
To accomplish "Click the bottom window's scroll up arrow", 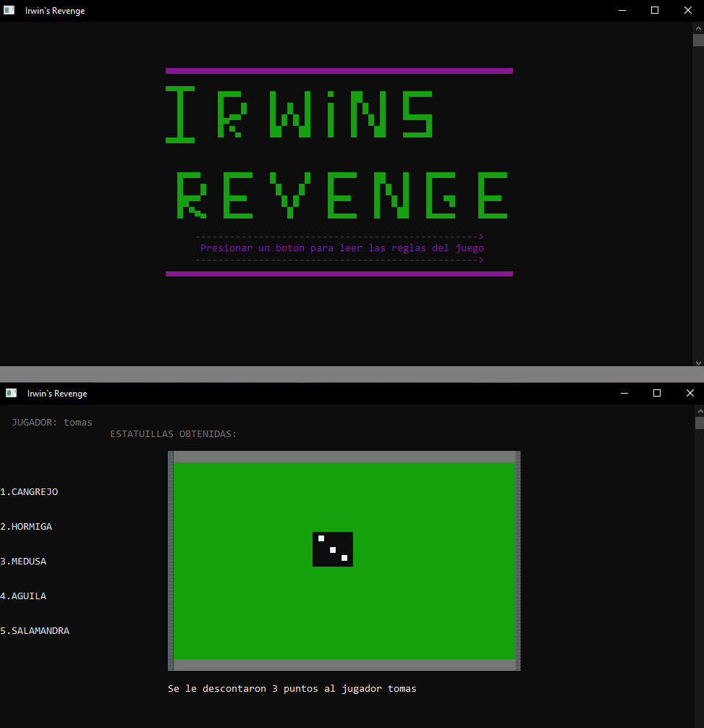I will point(700,411).
